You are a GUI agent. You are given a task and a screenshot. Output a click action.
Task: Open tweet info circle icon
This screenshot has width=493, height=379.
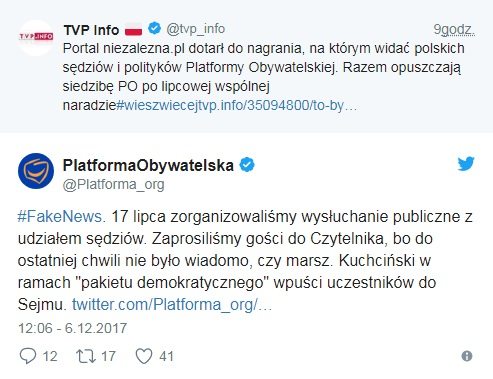tap(467, 356)
